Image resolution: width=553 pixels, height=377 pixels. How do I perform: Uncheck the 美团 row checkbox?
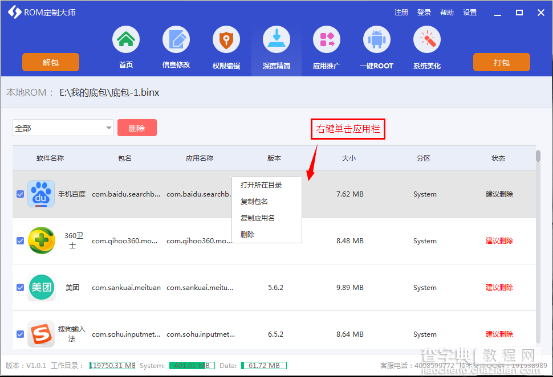[20, 287]
